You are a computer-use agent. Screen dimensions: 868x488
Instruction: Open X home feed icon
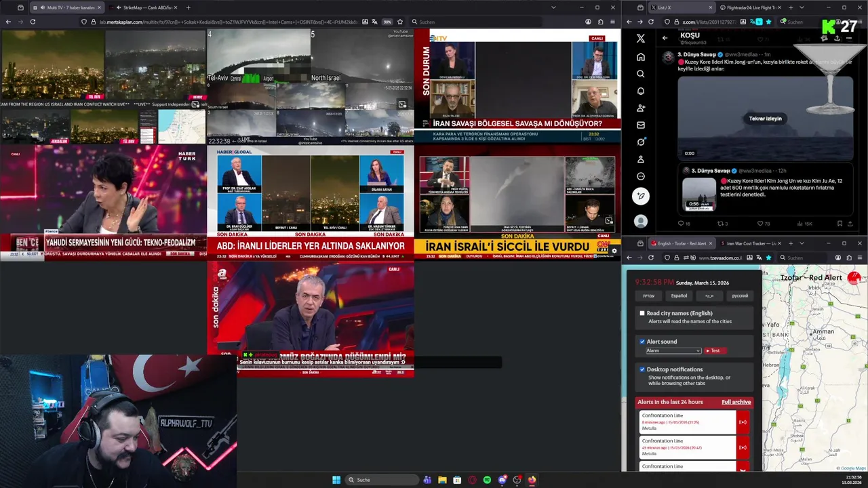(x=641, y=57)
